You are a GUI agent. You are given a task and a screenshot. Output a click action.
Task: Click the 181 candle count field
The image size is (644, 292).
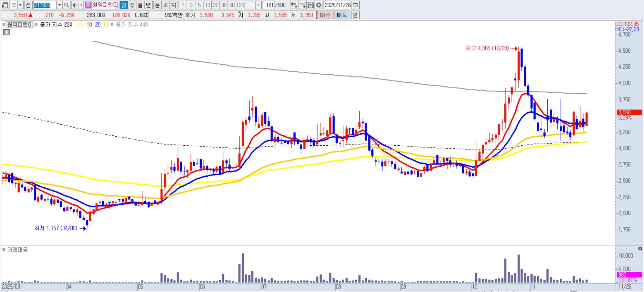point(270,5)
